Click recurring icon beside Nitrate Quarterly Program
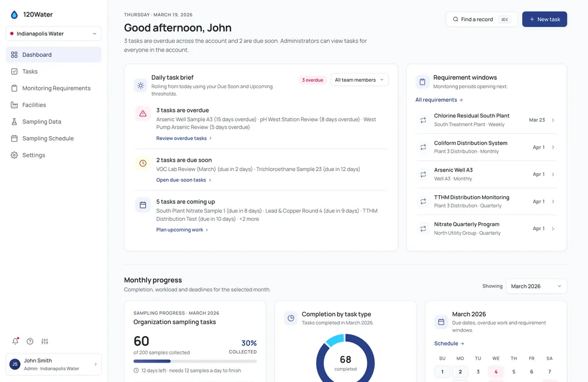The height and width of the screenshot is (382, 588). coord(423,229)
